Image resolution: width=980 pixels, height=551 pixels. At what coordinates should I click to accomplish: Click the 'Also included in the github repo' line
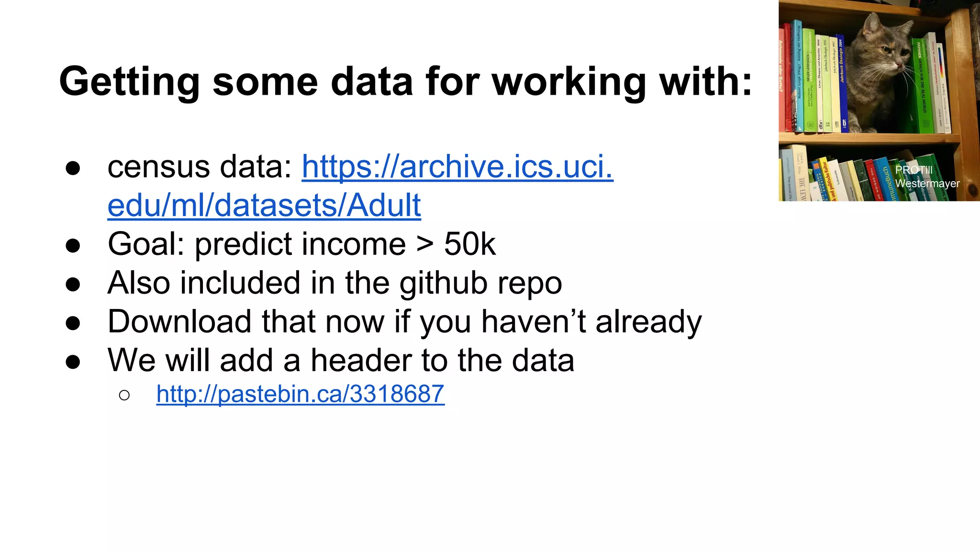[x=334, y=283]
